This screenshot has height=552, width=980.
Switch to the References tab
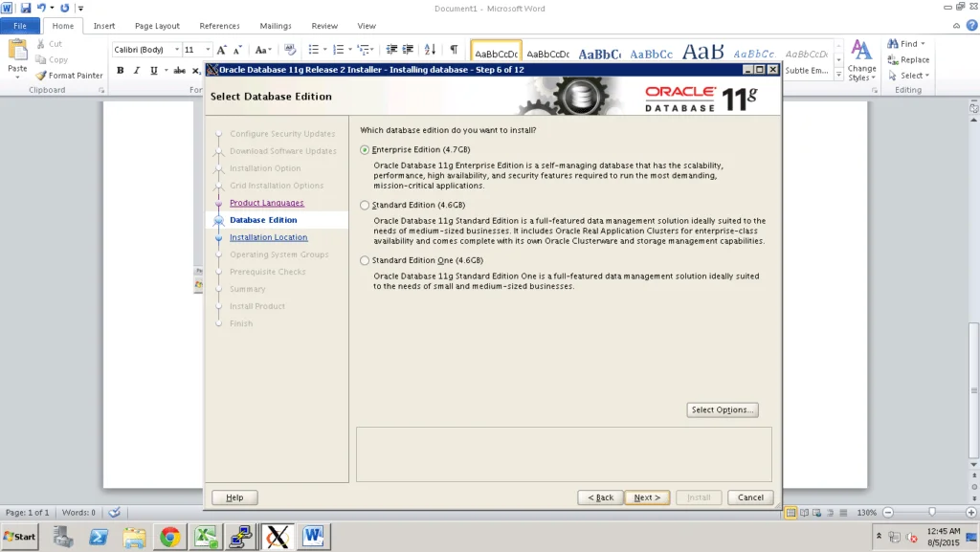(x=219, y=26)
